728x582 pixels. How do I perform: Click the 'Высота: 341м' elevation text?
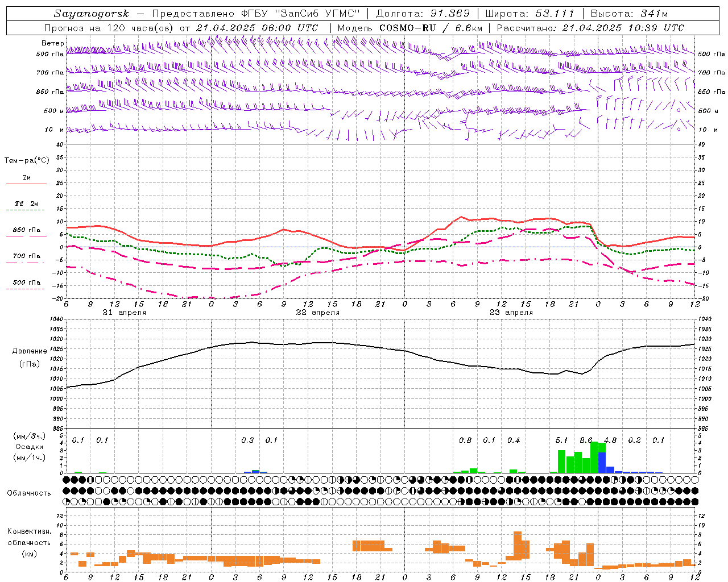point(629,14)
